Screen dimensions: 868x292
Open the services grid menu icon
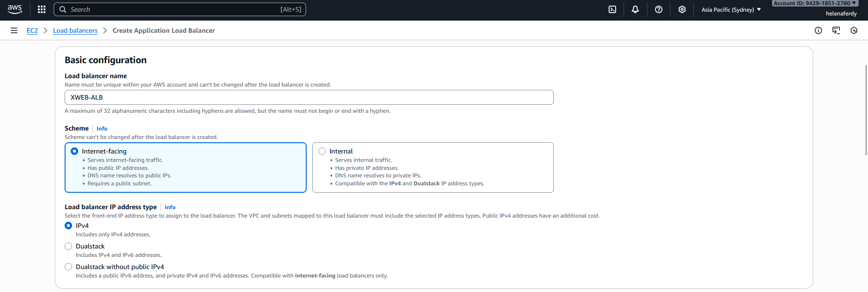(x=42, y=9)
